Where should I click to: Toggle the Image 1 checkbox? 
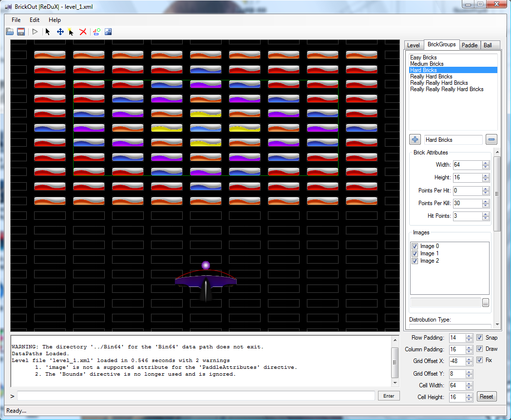click(415, 253)
